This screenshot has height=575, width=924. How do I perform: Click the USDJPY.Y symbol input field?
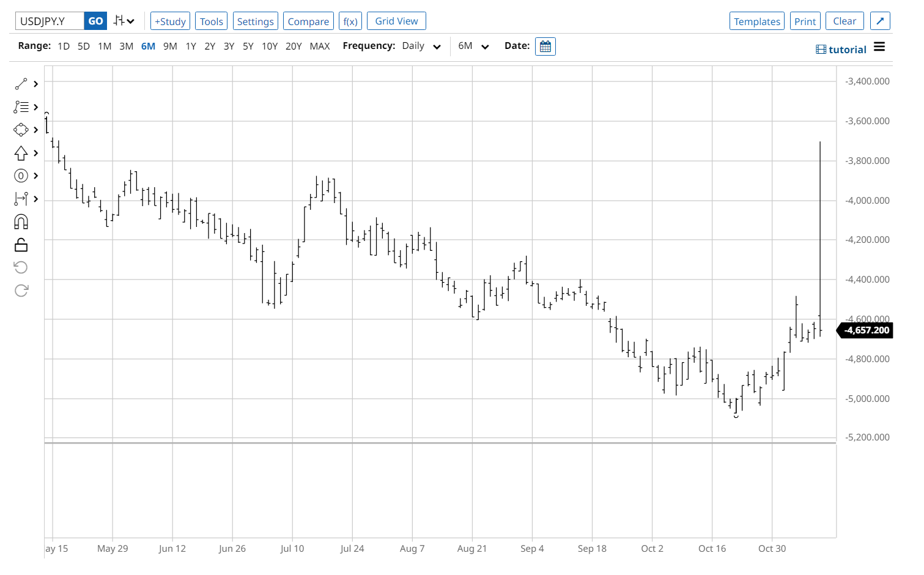coord(50,21)
